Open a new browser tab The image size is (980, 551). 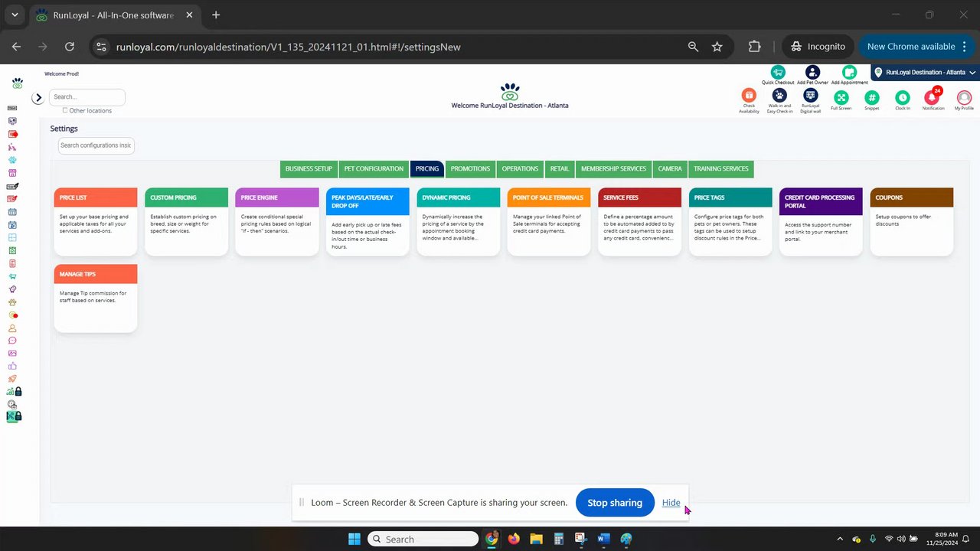[x=216, y=15]
